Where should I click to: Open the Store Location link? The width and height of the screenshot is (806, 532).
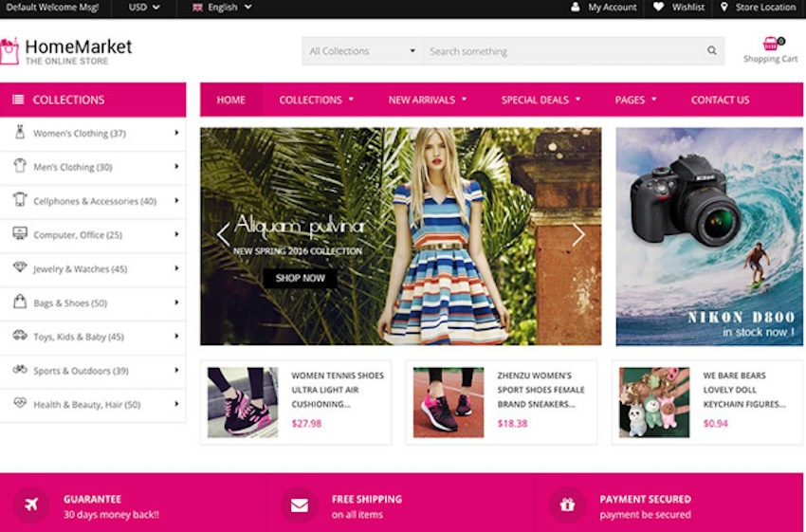765,8
